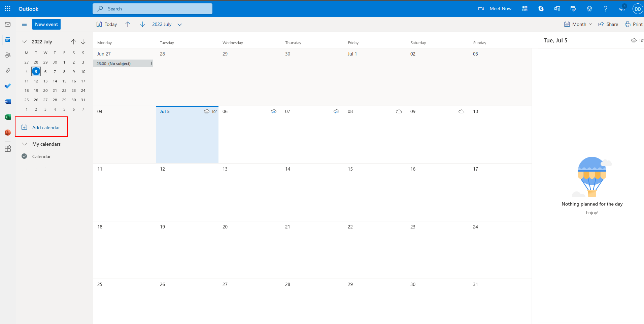Open To Do checkmark icon

(x=8, y=86)
